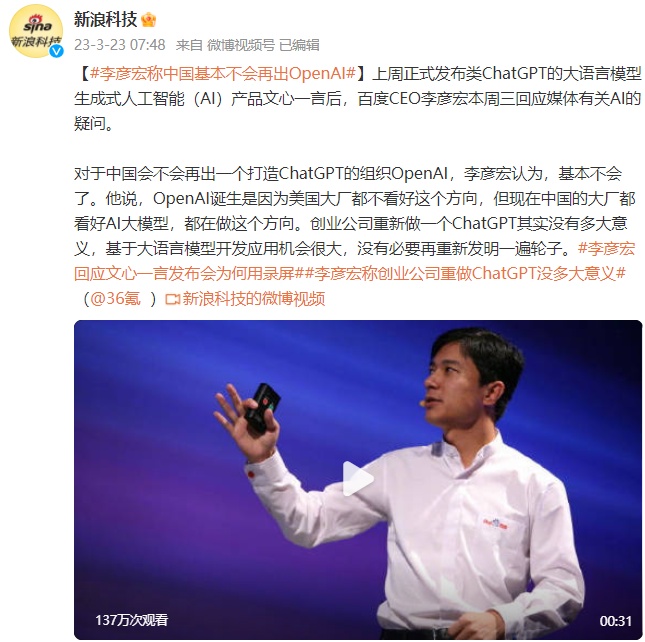Open the @36氪 mention
The height and width of the screenshot is (642, 645).
[115, 299]
